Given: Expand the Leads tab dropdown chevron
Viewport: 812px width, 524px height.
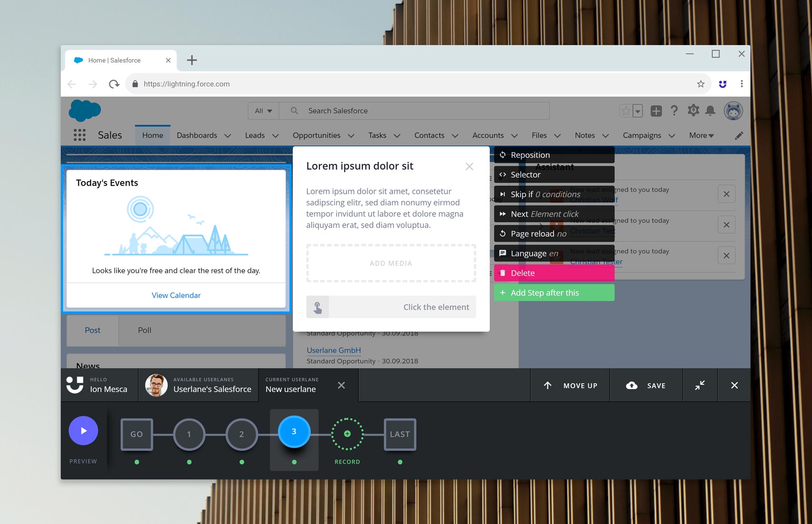Looking at the screenshot, I should tap(275, 136).
